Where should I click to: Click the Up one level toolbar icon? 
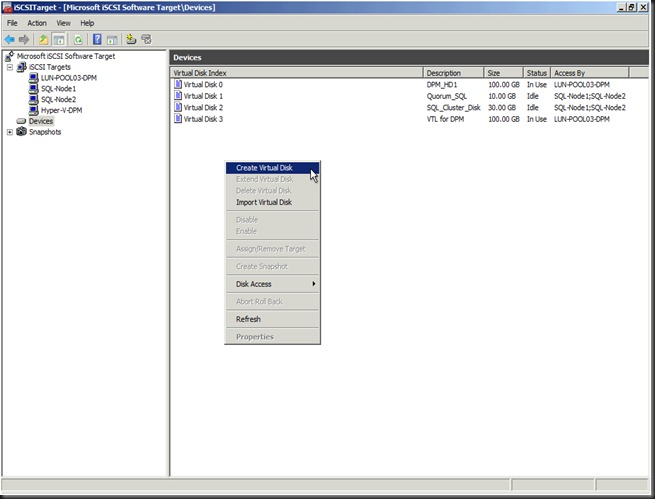point(44,39)
